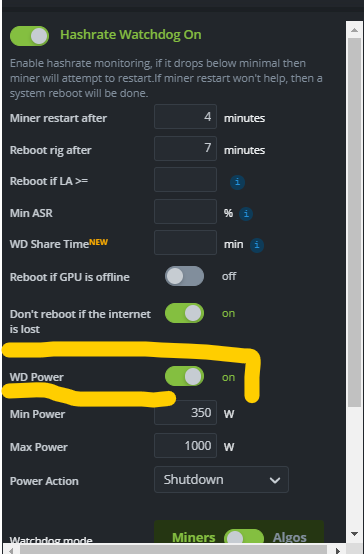
Task: Switch Watchdog mode Miners/Algos toggle
Action: pos(244,538)
